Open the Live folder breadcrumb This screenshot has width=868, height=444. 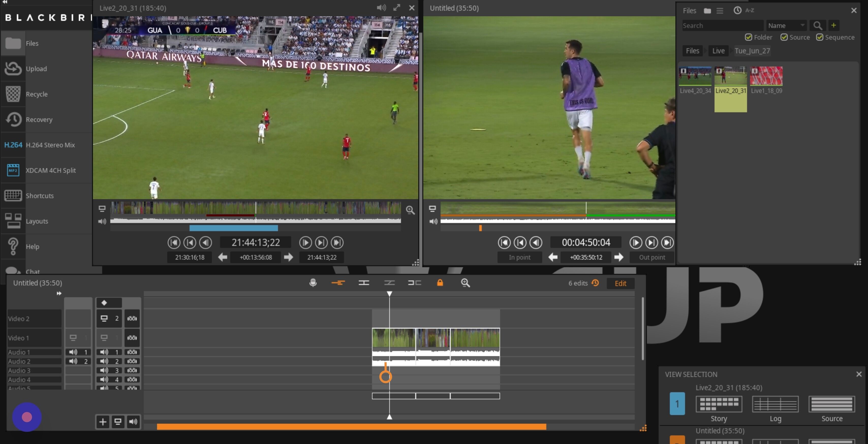point(718,51)
